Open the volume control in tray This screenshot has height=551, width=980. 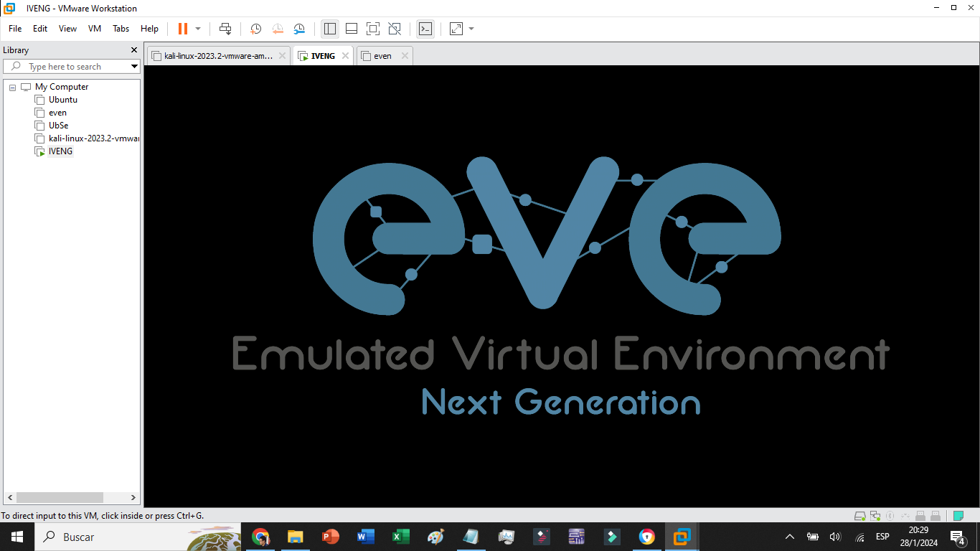835,537
